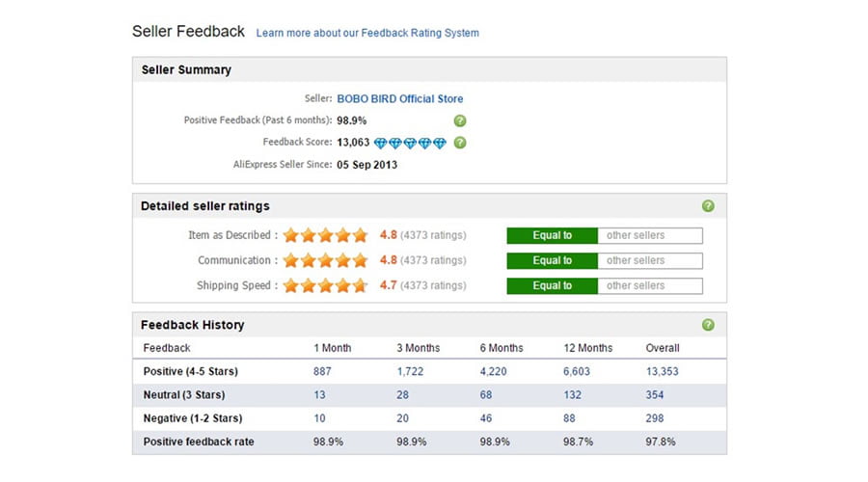The width and height of the screenshot is (868, 482).
Task: Click the Communication star rating
Action: [325, 260]
